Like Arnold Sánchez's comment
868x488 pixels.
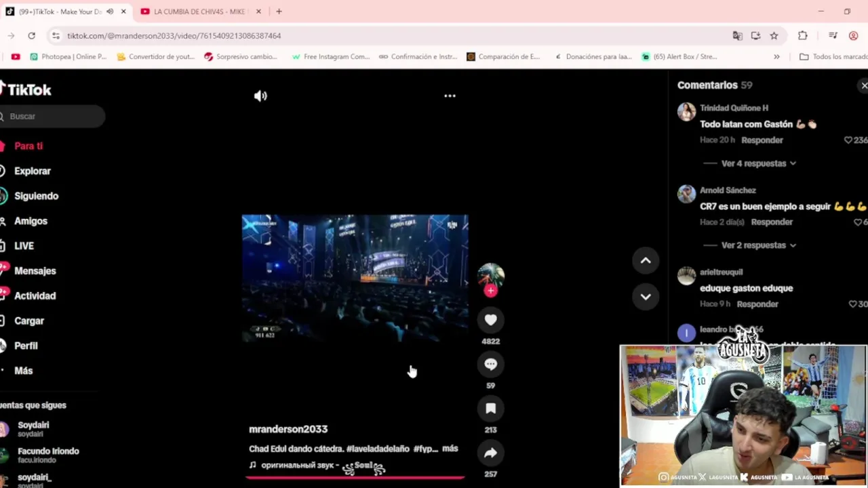(857, 222)
